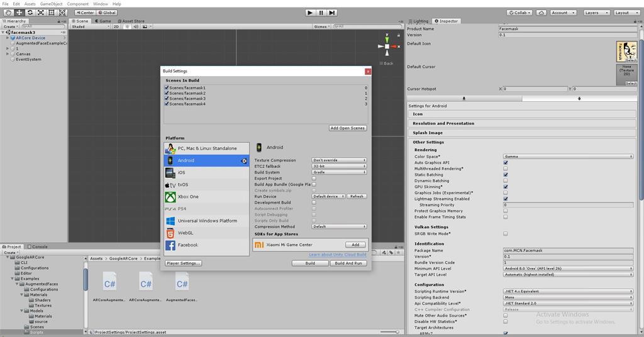Enable Export Project checkbox
This screenshot has width=644, height=337.
pos(314,178)
